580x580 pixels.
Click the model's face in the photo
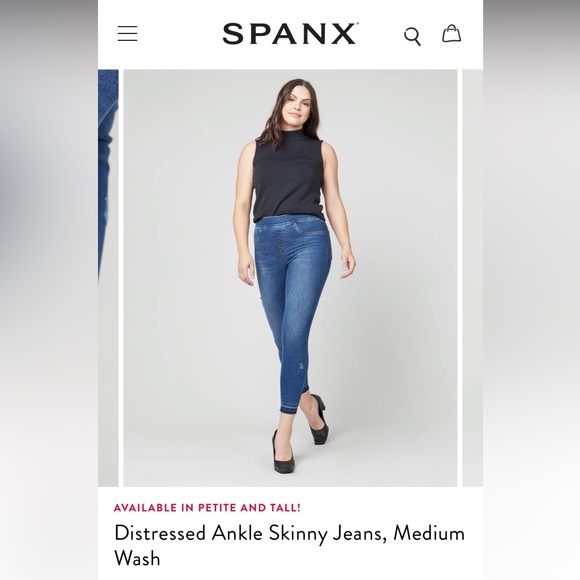click(296, 107)
